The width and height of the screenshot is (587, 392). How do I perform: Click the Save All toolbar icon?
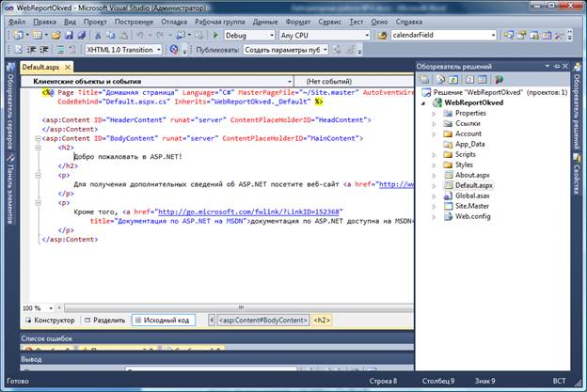(x=81, y=36)
